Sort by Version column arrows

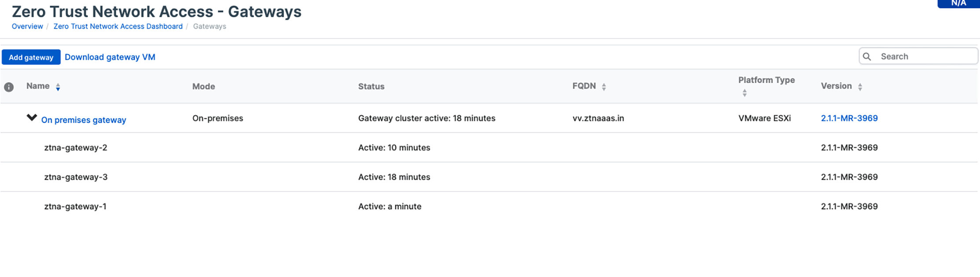click(x=860, y=87)
